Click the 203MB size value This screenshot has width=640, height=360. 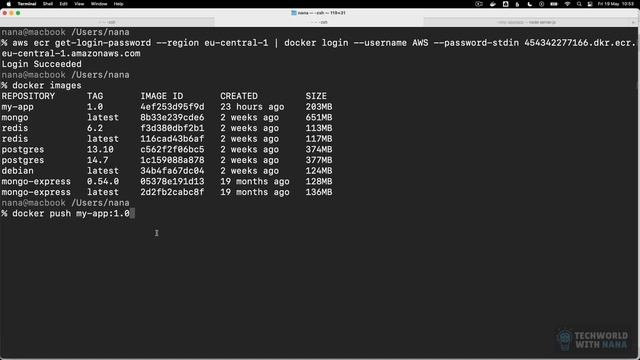coord(319,107)
